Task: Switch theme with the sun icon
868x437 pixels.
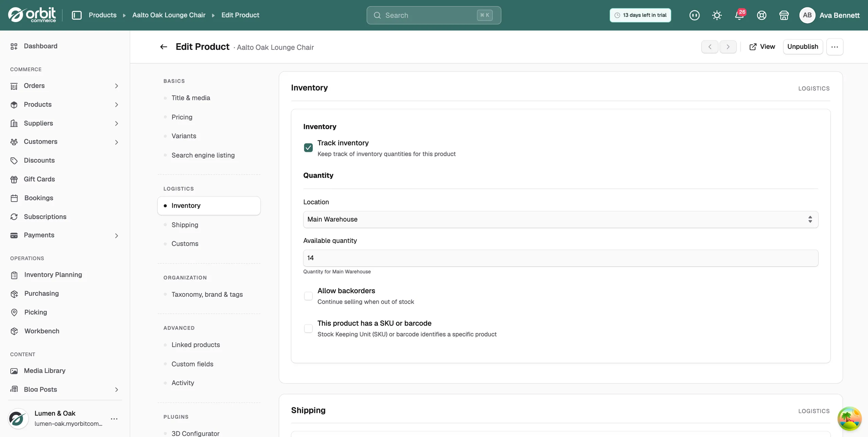Action: pyautogui.click(x=716, y=15)
